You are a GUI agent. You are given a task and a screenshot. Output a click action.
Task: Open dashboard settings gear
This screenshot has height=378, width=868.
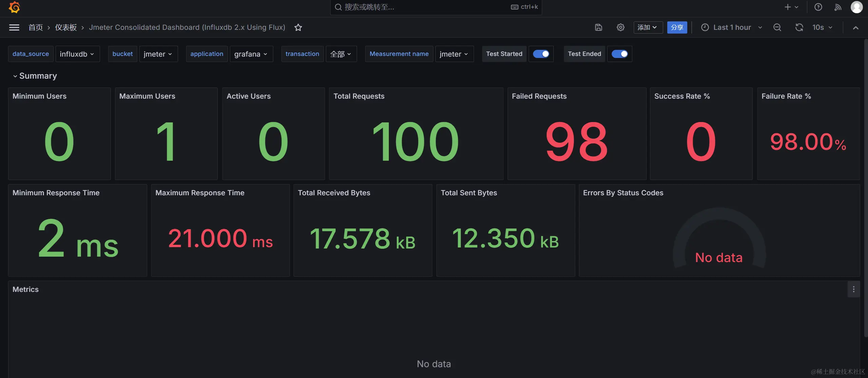[x=620, y=27]
